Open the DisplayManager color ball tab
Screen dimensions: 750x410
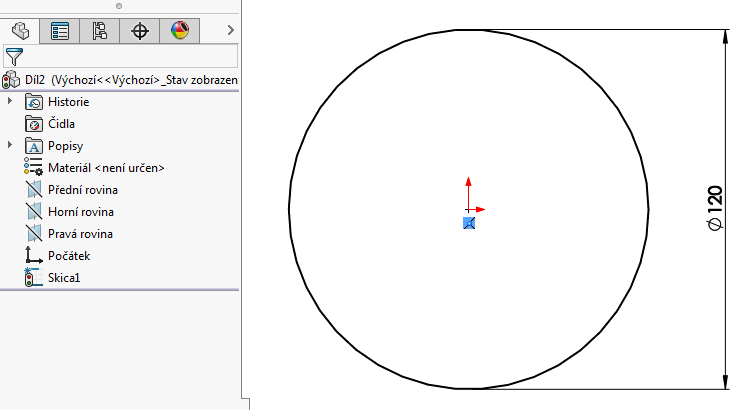180,31
